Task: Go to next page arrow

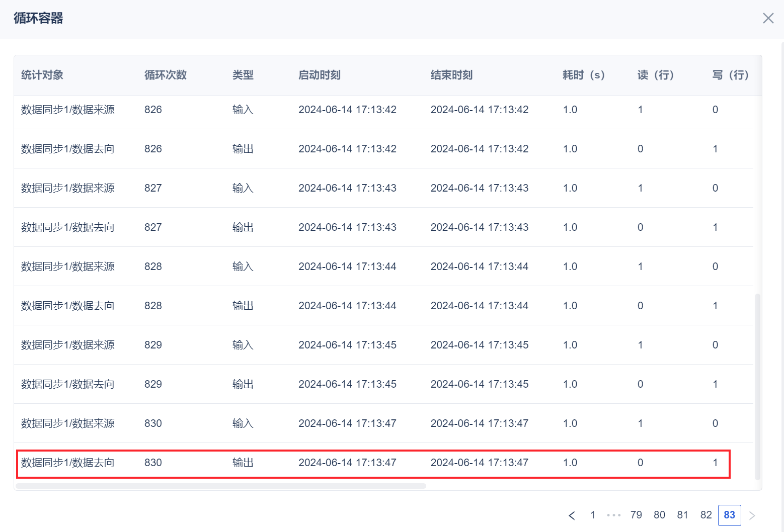Action: coord(752,515)
